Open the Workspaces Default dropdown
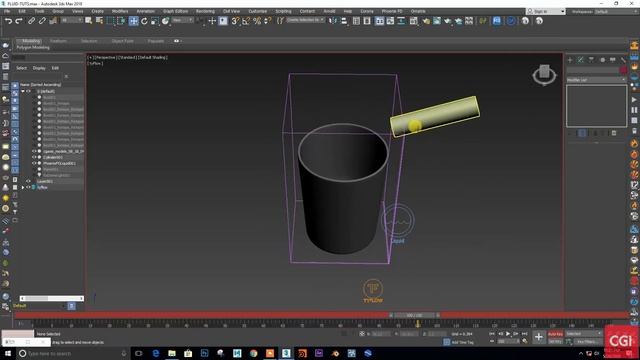The height and width of the screenshot is (360, 640). point(616,11)
